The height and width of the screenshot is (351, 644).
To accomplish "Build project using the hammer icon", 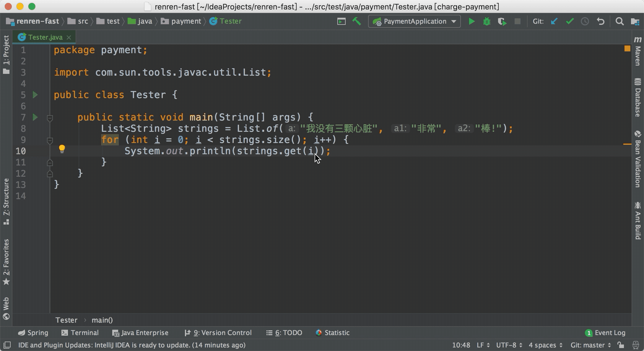I will point(357,21).
